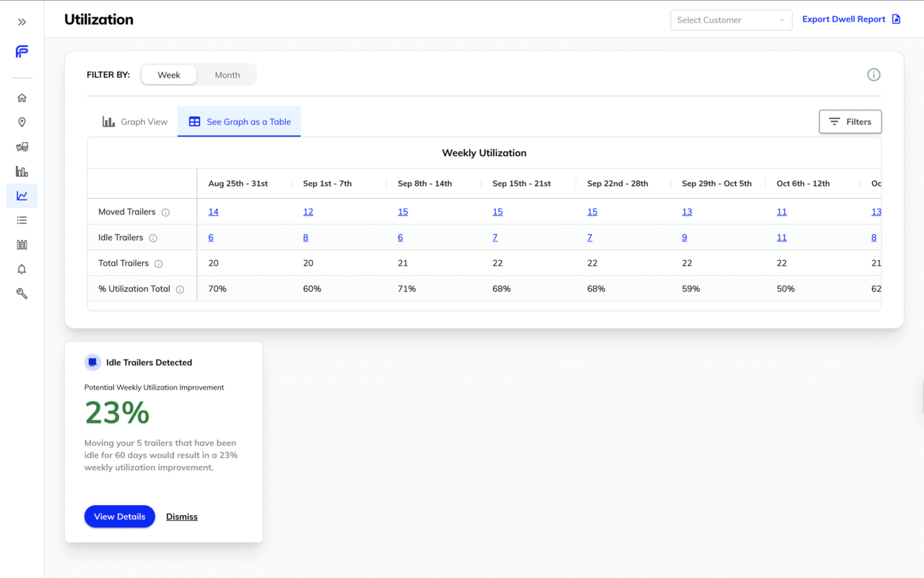The height and width of the screenshot is (578, 924).
Task: Click the info icon beside Moved Trailers
Action: (x=165, y=212)
